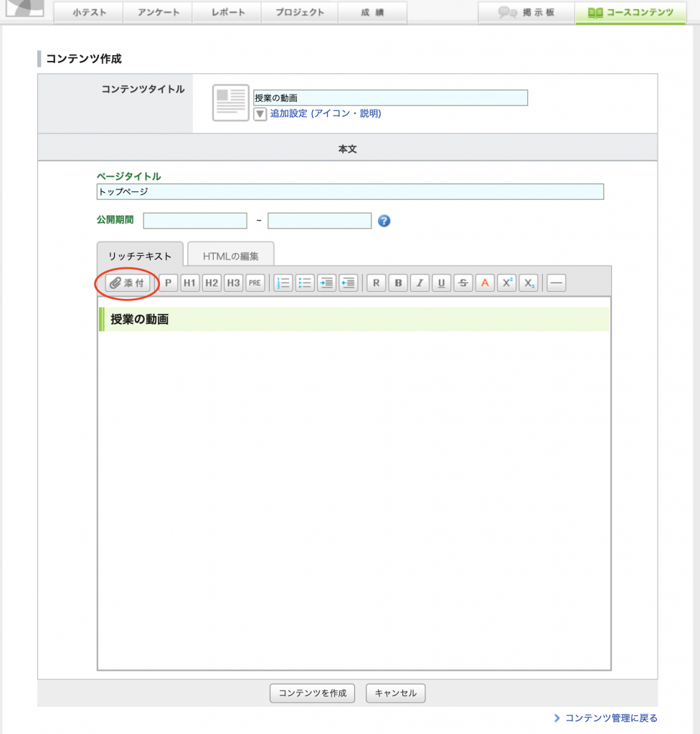Click the ページタイトル input field
Image resolution: width=700 pixels, height=734 pixels.
tap(350, 192)
